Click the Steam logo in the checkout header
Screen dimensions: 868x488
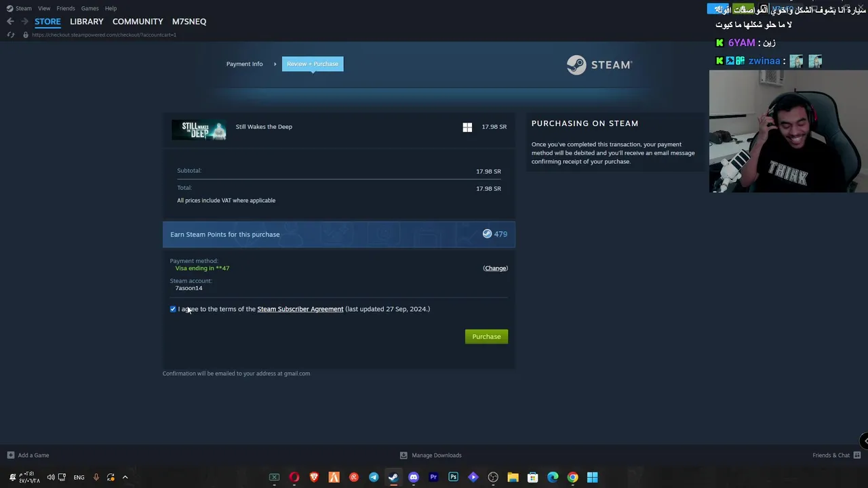pos(599,64)
